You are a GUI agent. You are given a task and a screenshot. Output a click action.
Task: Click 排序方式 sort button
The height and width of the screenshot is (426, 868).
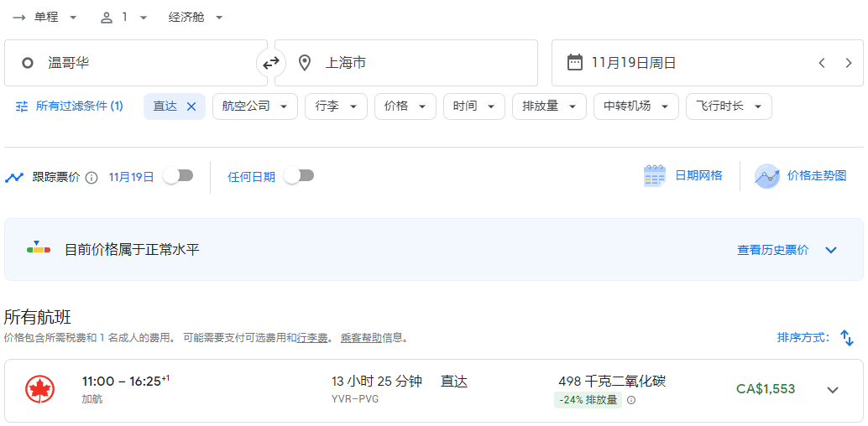click(x=816, y=337)
